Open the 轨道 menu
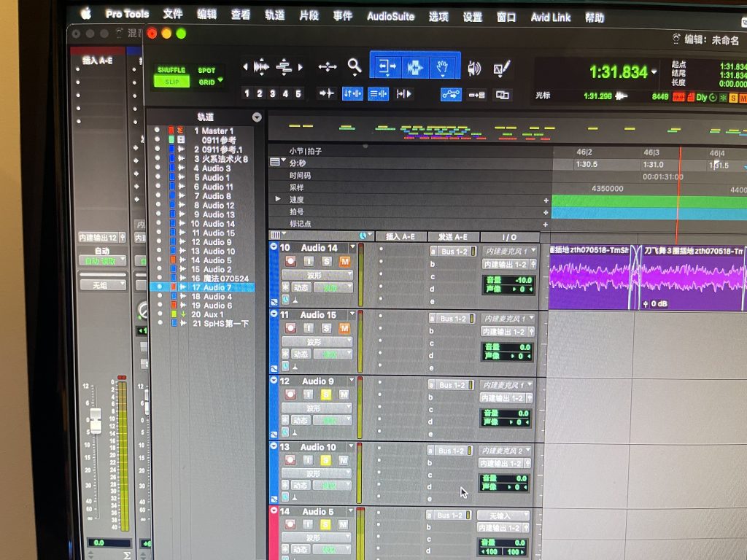This screenshot has height=560, width=747. (x=274, y=15)
